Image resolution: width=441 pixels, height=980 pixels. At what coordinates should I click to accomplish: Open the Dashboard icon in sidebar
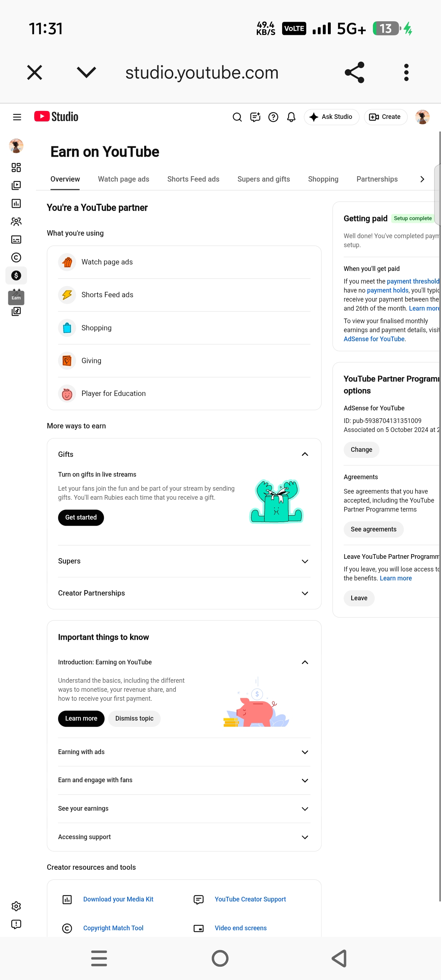click(16, 168)
